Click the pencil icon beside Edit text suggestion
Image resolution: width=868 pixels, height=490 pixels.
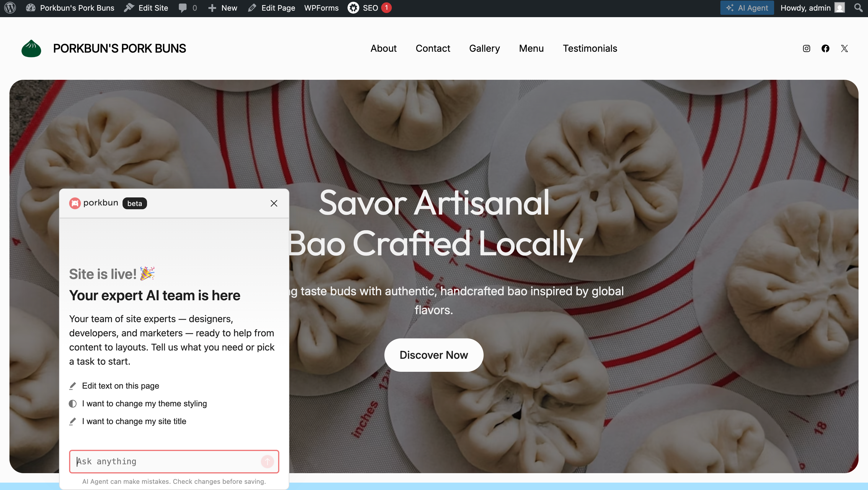click(x=72, y=386)
